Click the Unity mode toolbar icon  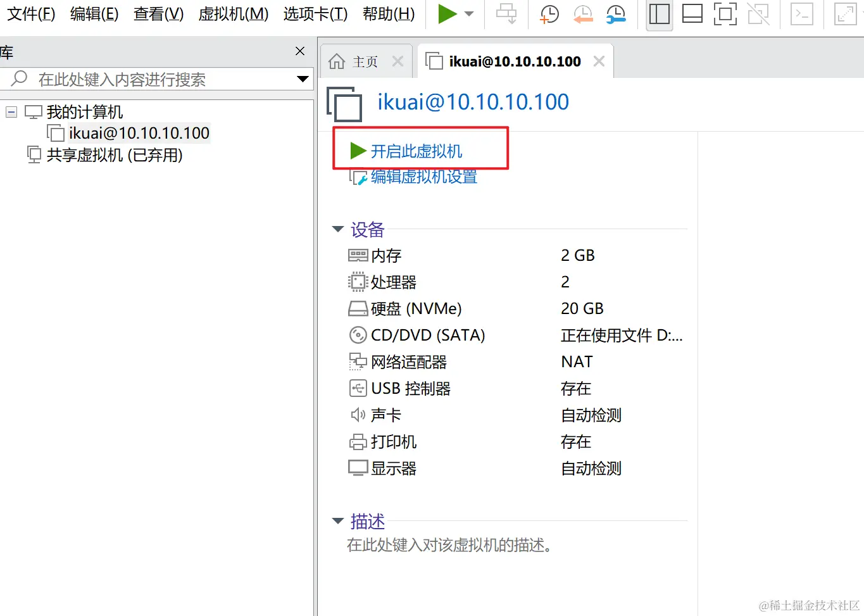coord(758,14)
